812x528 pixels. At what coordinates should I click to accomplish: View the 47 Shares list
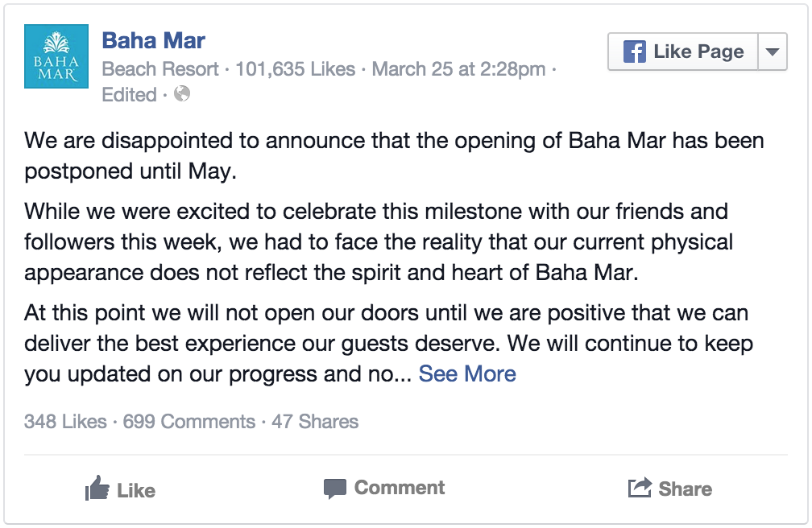(315, 422)
